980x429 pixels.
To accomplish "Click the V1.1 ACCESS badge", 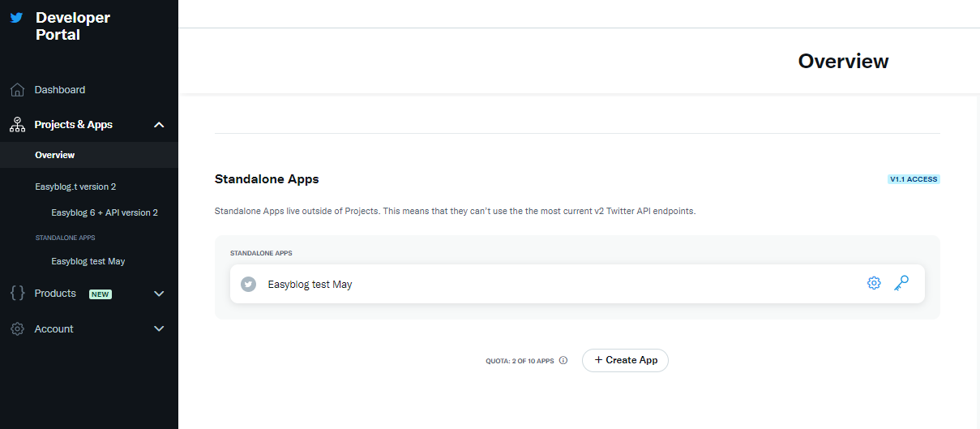I will 914,179.
